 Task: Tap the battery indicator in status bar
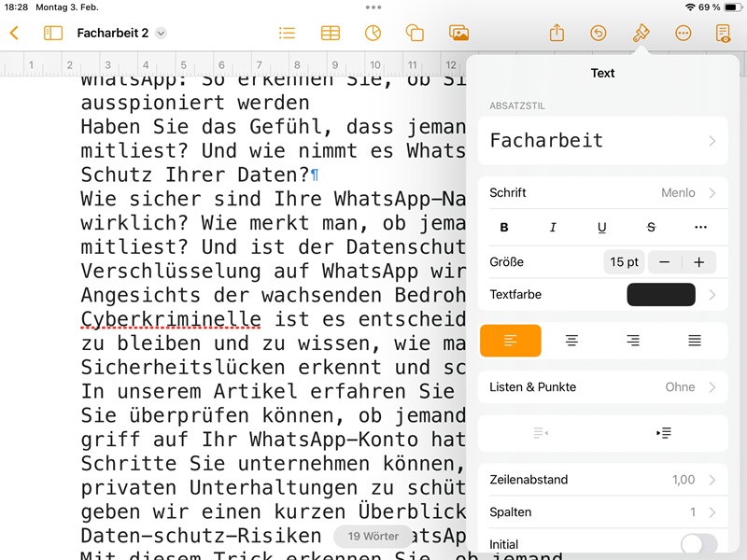(x=732, y=7)
